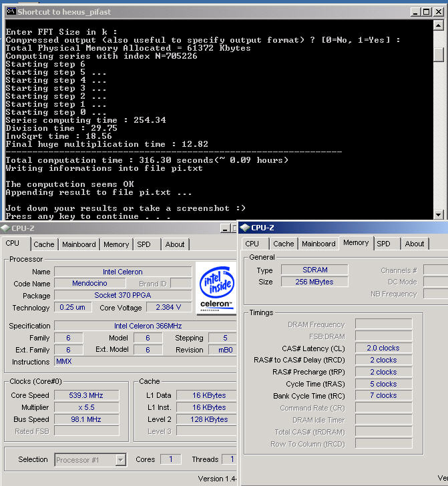448x486 pixels.
Task: Click the Stepping value 5
Action: (x=223, y=338)
